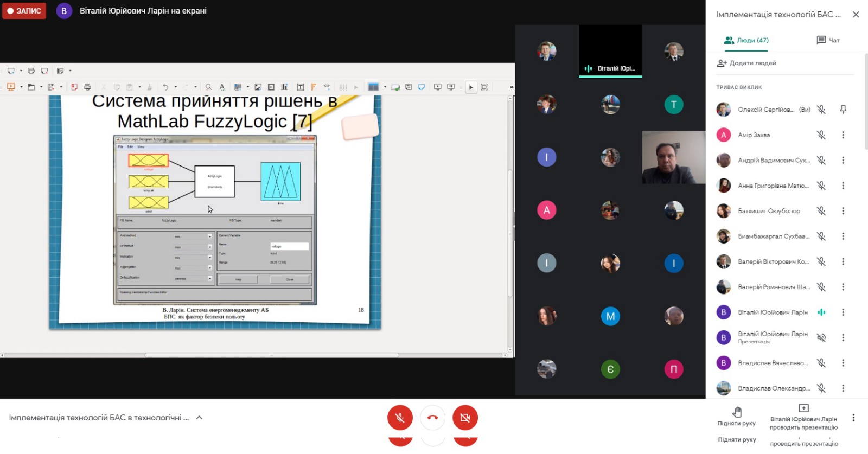
Task: Toggle your camera with the red camera button
Action: pyautogui.click(x=465, y=418)
